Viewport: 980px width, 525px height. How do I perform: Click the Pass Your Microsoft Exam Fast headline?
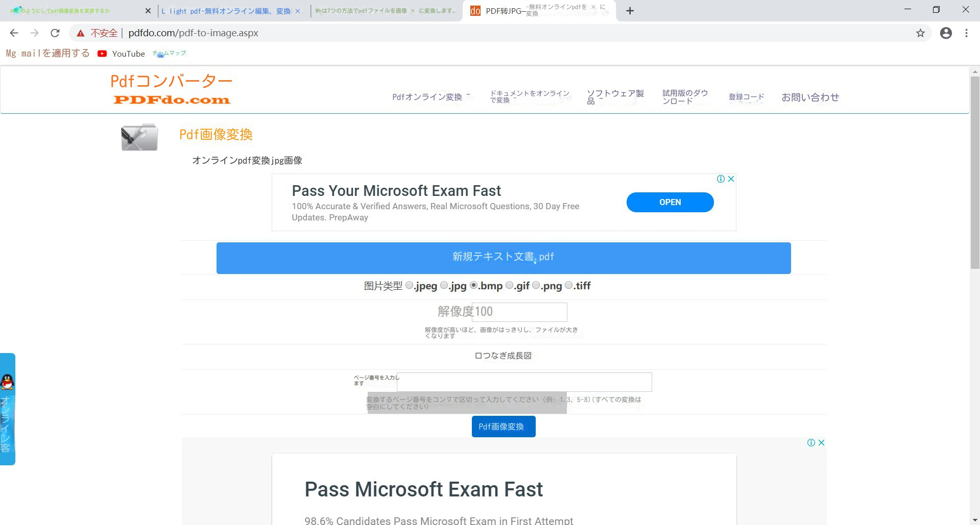click(396, 191)
